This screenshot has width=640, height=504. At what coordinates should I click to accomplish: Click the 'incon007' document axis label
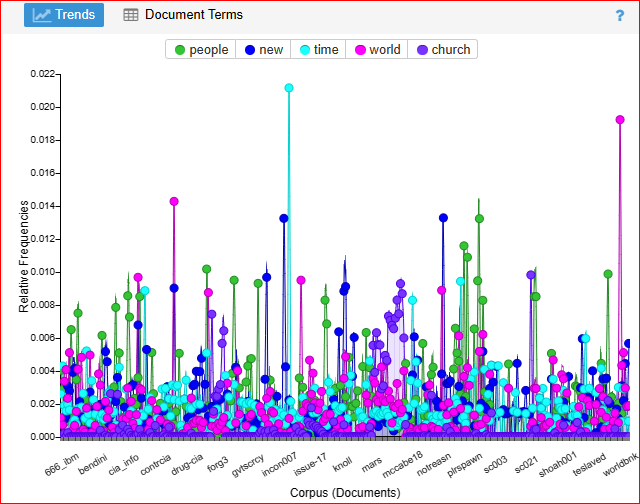click(279, 464)
